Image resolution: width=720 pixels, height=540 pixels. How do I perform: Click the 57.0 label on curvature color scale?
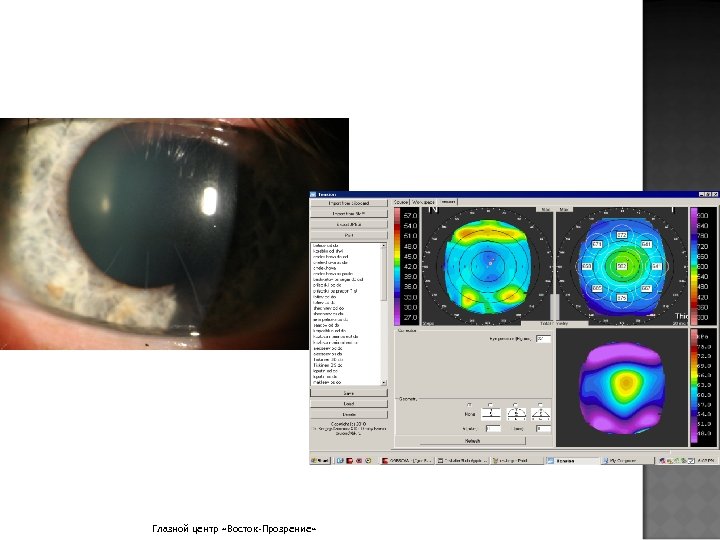411,215
